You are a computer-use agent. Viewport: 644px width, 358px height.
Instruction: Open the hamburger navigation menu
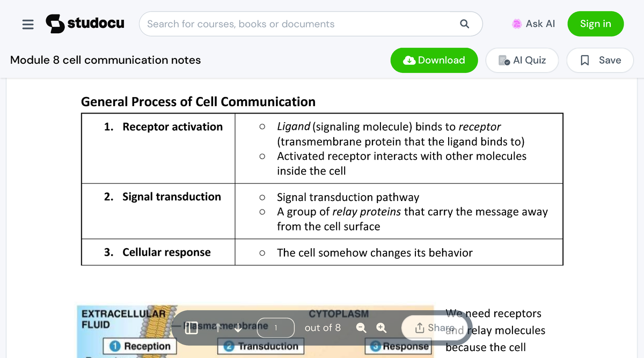28,24
